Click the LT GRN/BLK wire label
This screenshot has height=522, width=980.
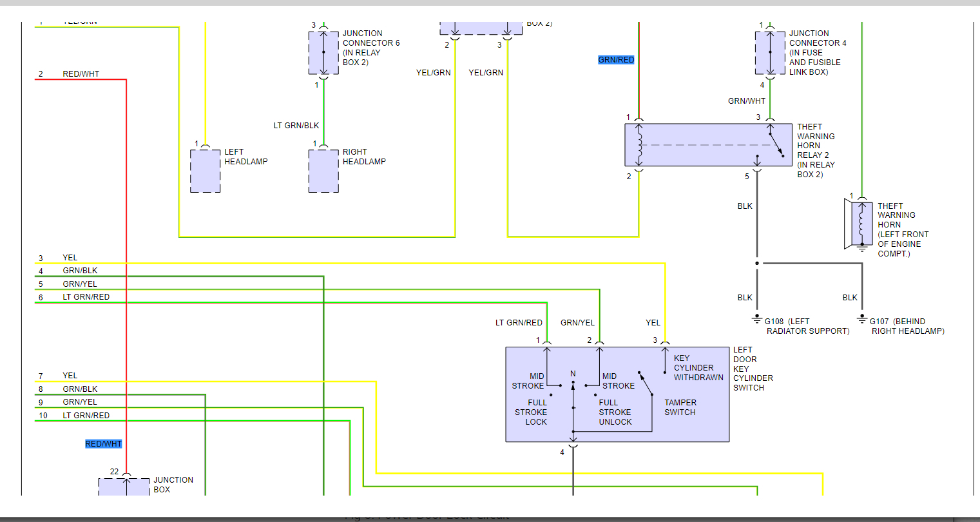[x=296, y=126]
